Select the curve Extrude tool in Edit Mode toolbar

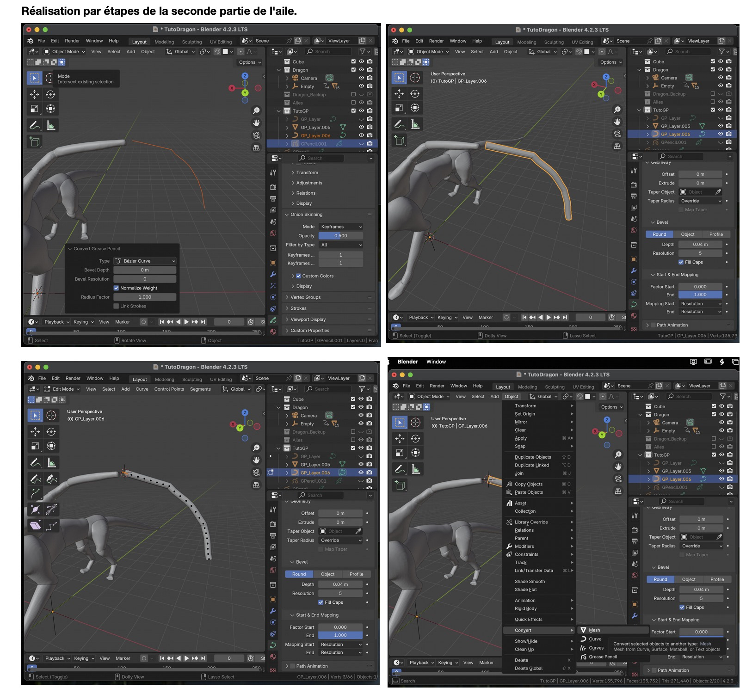pyautogui.click(x=35, y=493)
